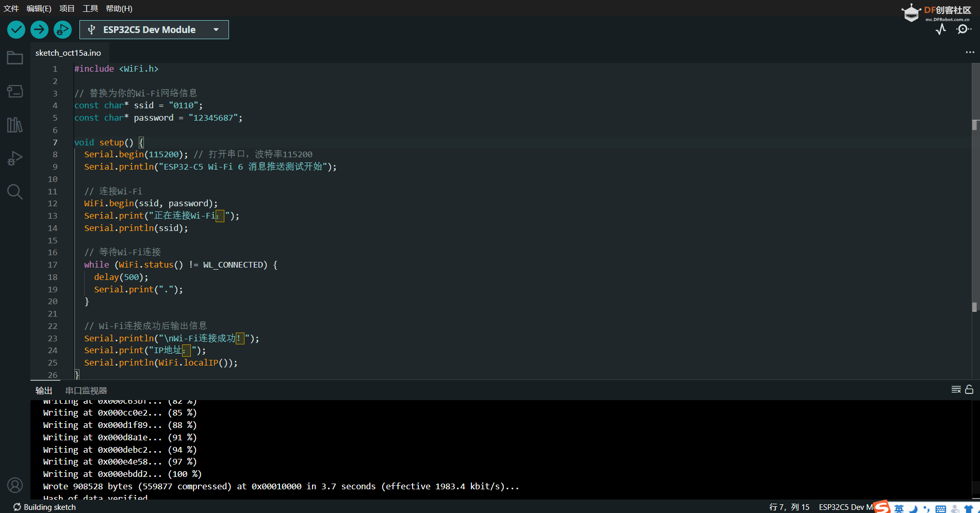Click the Verify sketch checkmark button
980x513 pixels.
[x=16, y=30]
